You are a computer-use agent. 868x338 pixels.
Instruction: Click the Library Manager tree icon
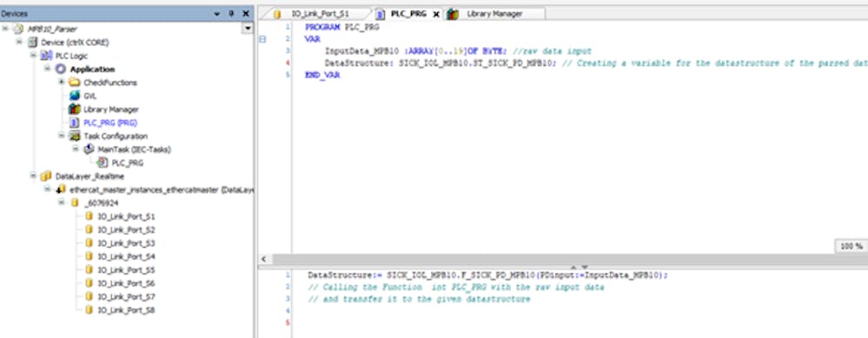[x=75, y=109]
